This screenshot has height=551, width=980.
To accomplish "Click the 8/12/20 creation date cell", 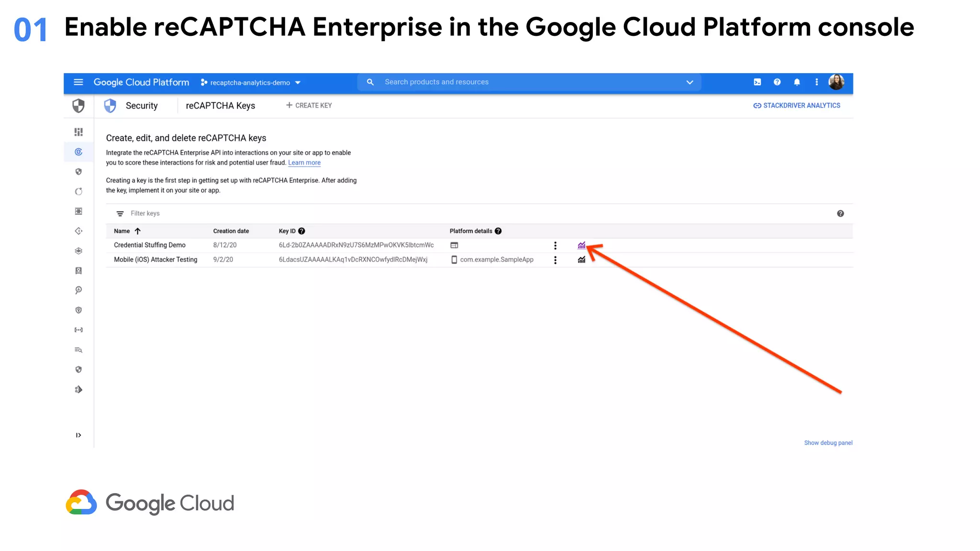I will point(225,245).
